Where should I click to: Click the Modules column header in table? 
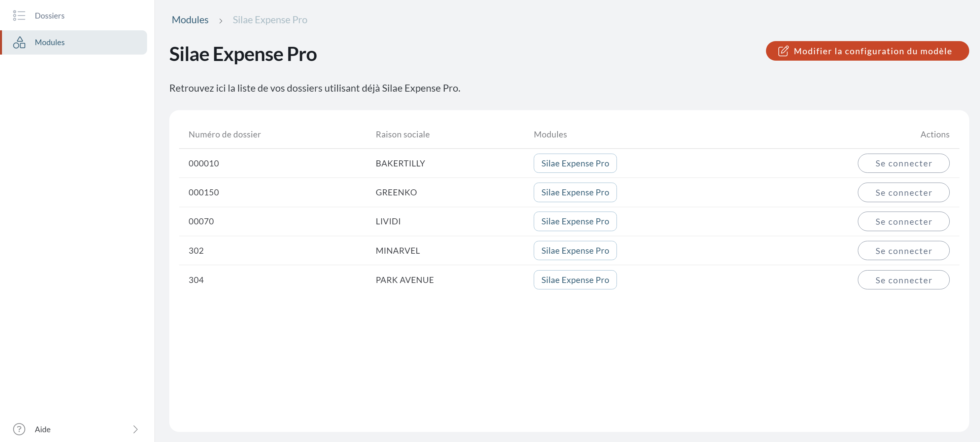pyautogui.click(x=550, y=134)
